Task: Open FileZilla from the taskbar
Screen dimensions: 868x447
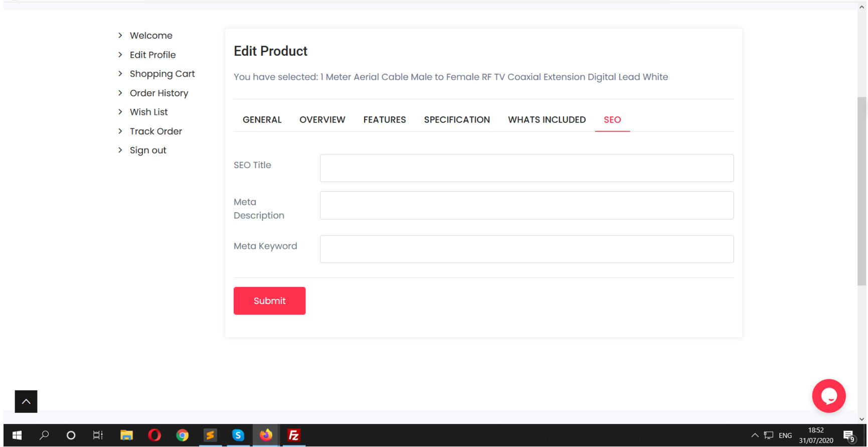Action: (x=294, y=435)
